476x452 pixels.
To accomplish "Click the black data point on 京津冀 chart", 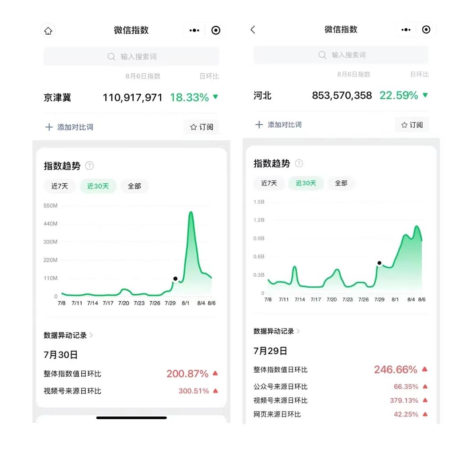I will (175, 279).
